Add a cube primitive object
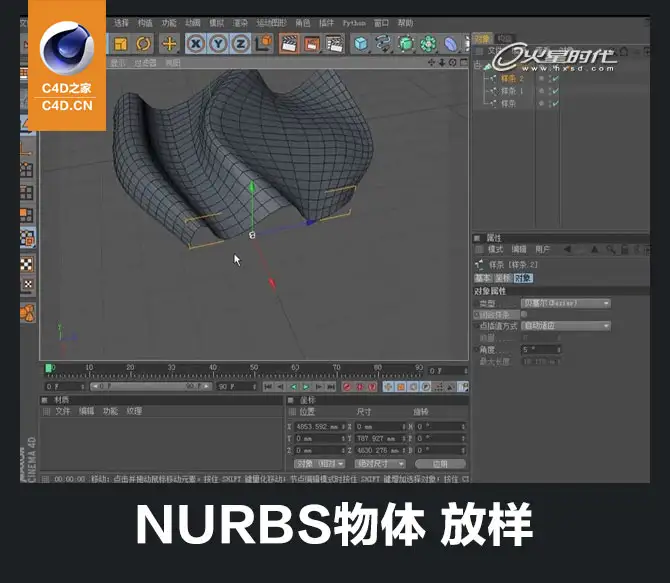This screenshot has height=583, width=670. click(361, 44)
